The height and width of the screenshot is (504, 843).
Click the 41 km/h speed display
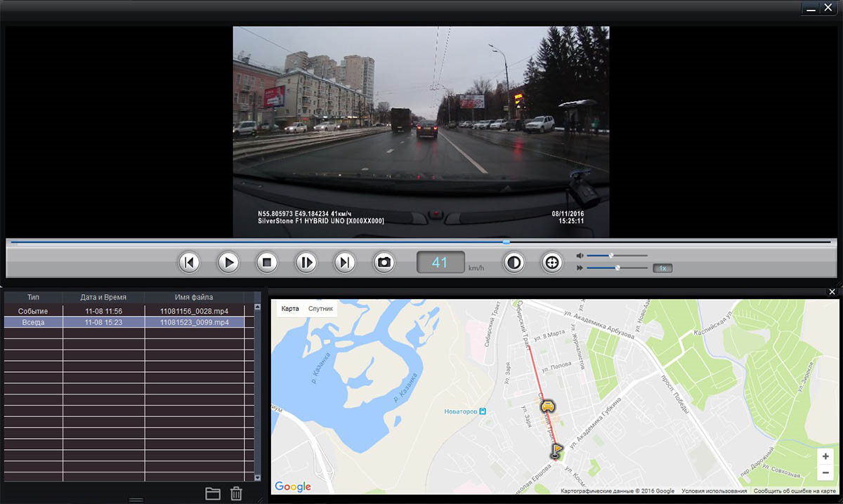[440, 263]
